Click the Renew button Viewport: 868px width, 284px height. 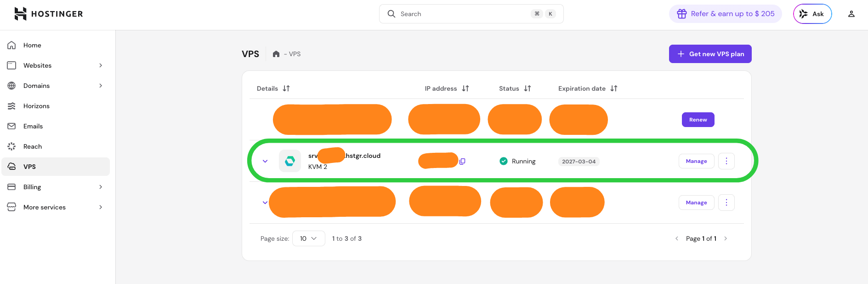pos(698,120)
